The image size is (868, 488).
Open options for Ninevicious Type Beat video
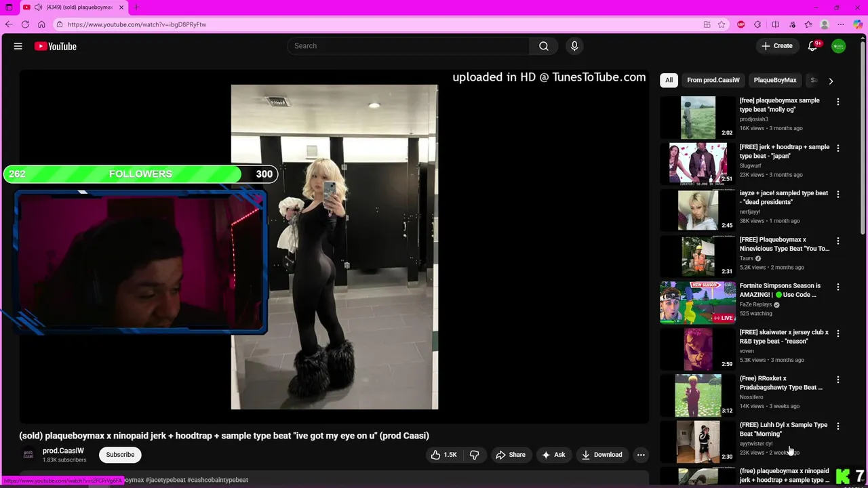coord(837,241)
